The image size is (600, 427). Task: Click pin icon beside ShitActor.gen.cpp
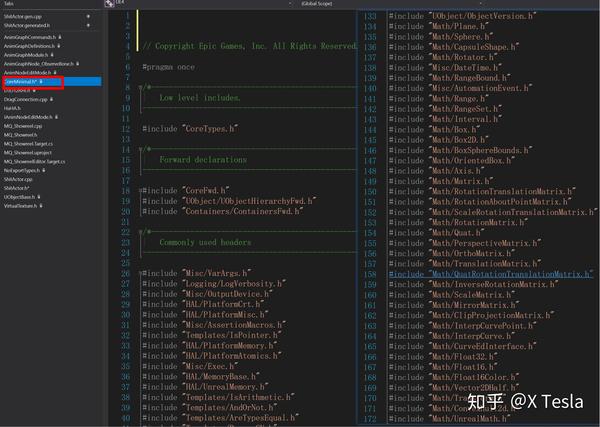[88, 16]
